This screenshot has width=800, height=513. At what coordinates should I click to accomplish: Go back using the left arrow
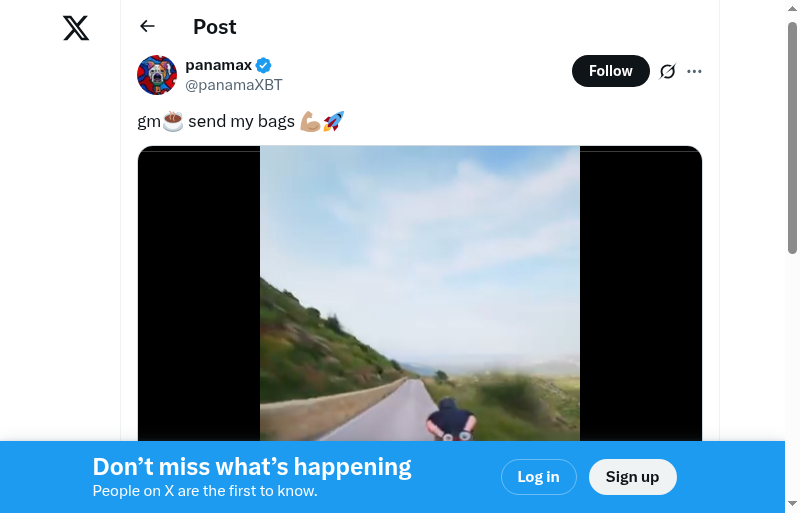click(x=148, y=27)
